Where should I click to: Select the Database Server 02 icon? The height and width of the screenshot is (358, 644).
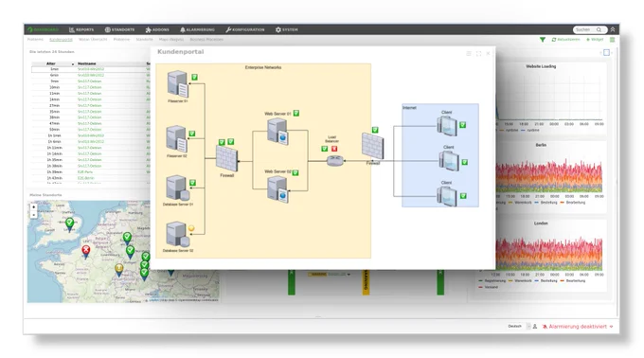coord(177,235)
